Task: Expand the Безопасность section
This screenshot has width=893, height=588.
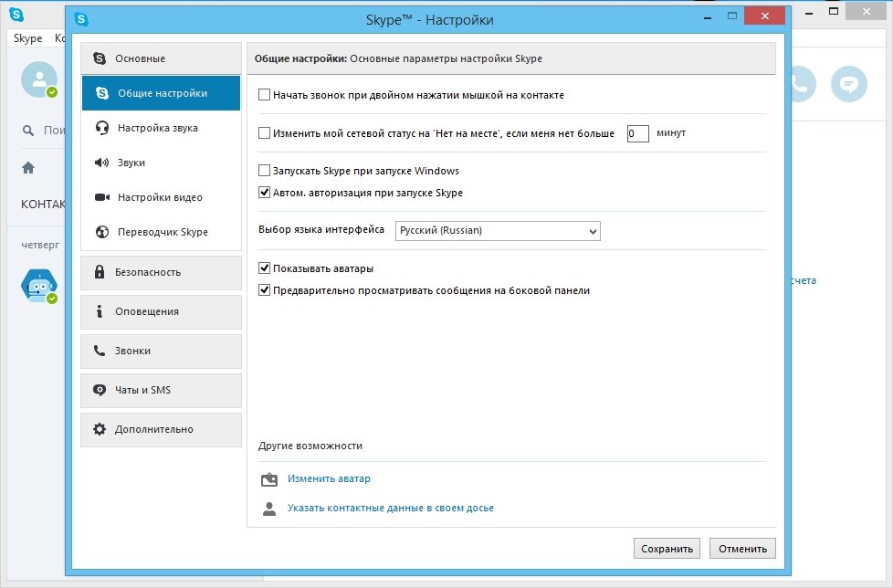Action: point(162,272)
